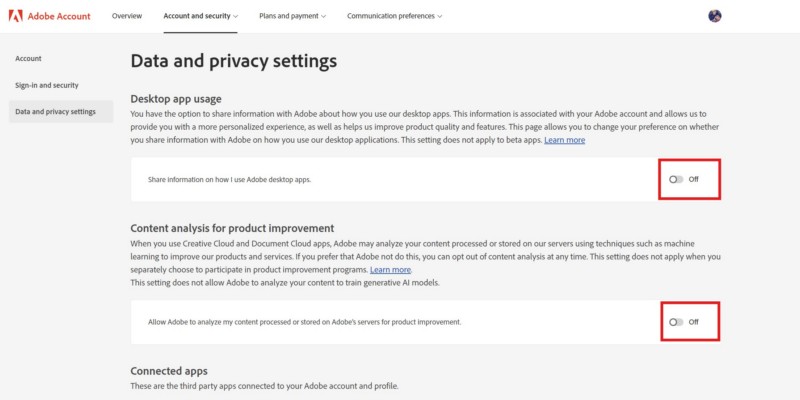Click the Connected apps heading
The image size is (800, 400).
169,370
